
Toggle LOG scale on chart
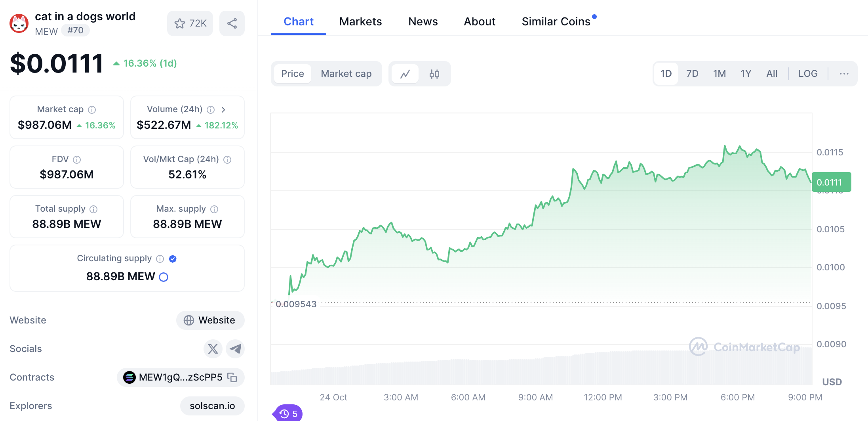[x=808, y=74]
